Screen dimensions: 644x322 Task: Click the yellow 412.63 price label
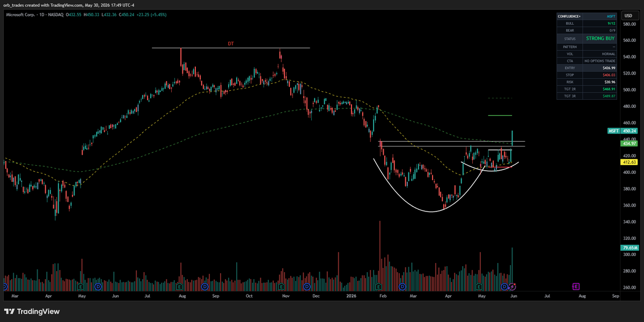pos(629,162)
